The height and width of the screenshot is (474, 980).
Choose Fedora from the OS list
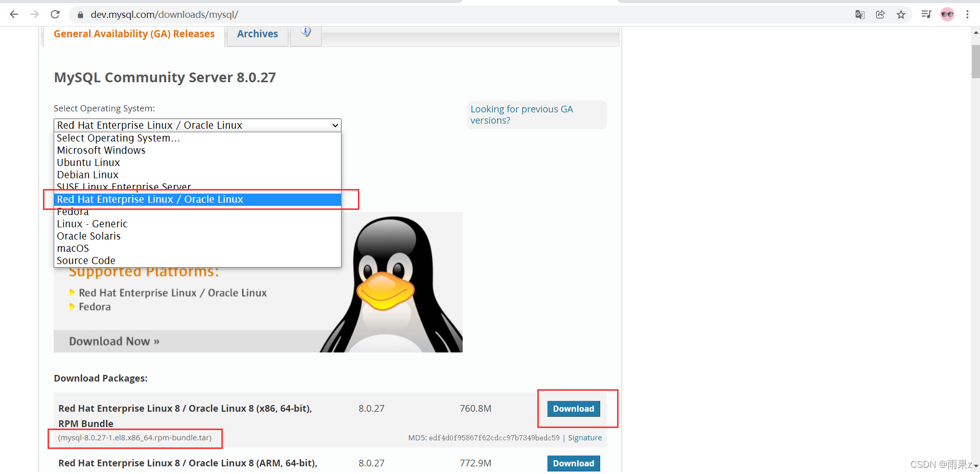click(197, 212)
